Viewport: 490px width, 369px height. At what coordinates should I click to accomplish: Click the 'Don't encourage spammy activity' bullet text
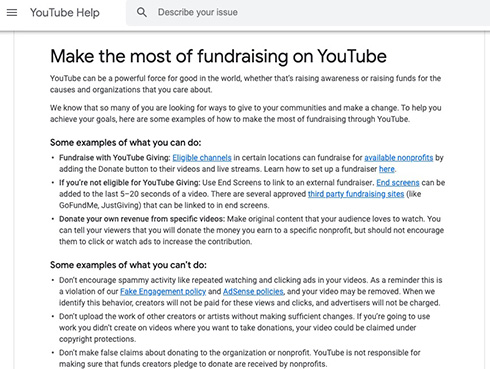point(251,291)
